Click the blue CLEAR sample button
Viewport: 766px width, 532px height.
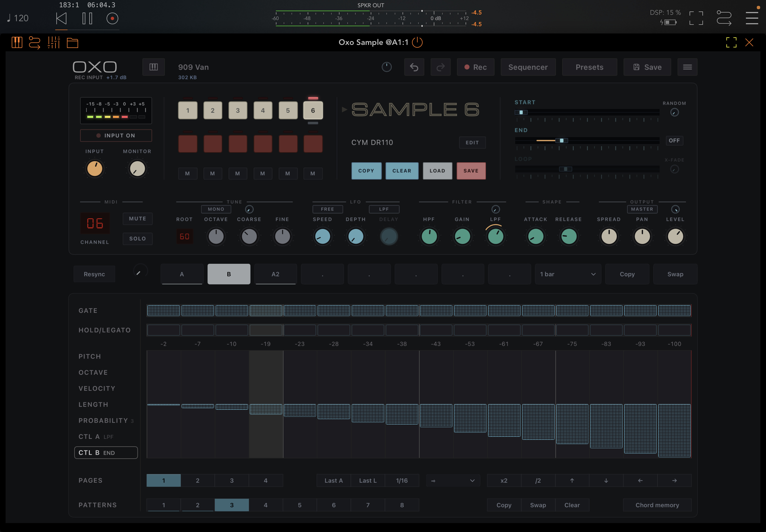402,171
